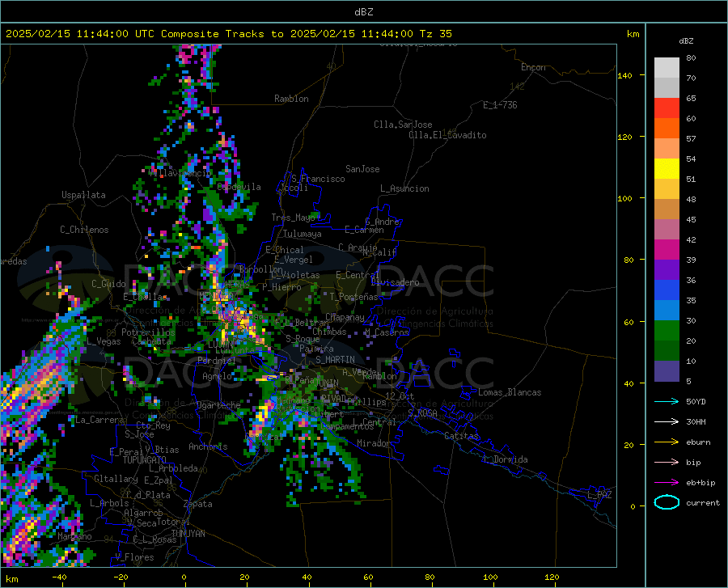This screenshot has height=588, width=728.
Task: Select the light blue 35 dBZ swatch
Action: pos(667,311)
